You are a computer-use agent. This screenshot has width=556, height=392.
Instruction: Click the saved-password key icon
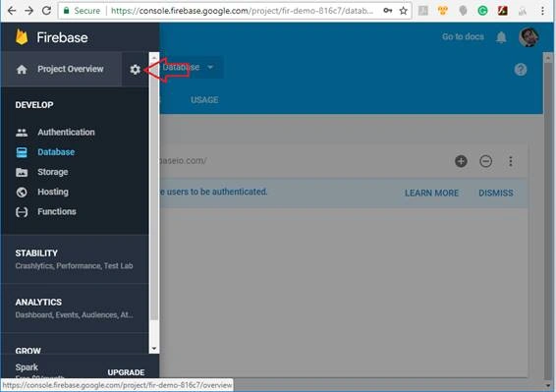point(388,11)
